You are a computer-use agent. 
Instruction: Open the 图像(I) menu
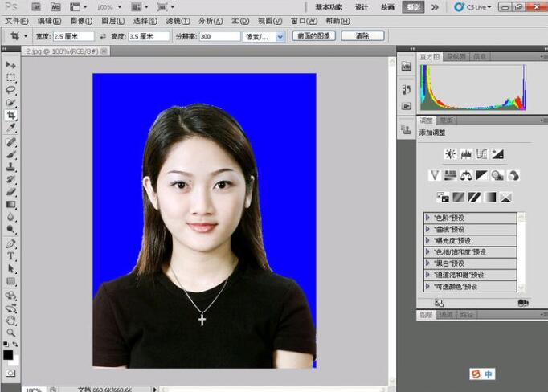click(80, 21)
